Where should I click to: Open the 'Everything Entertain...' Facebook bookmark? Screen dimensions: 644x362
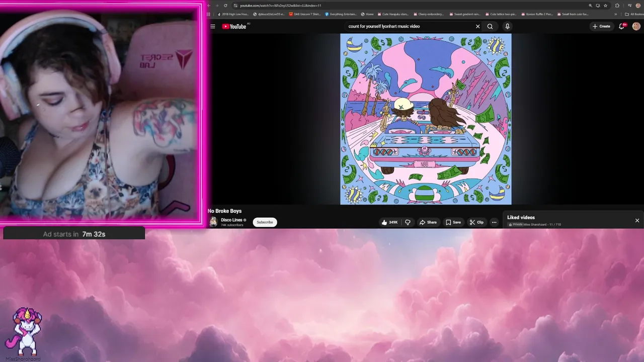click(341, 14)
